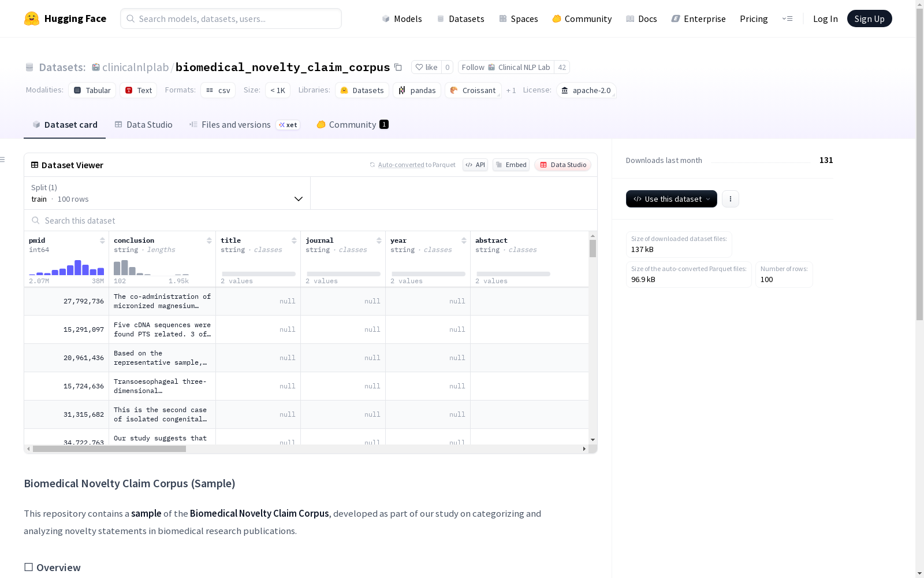Open Enterprise in the top navigation
The height and width of the screenshot is (578, 924).
pyautogui.click(x=699, y=18)
